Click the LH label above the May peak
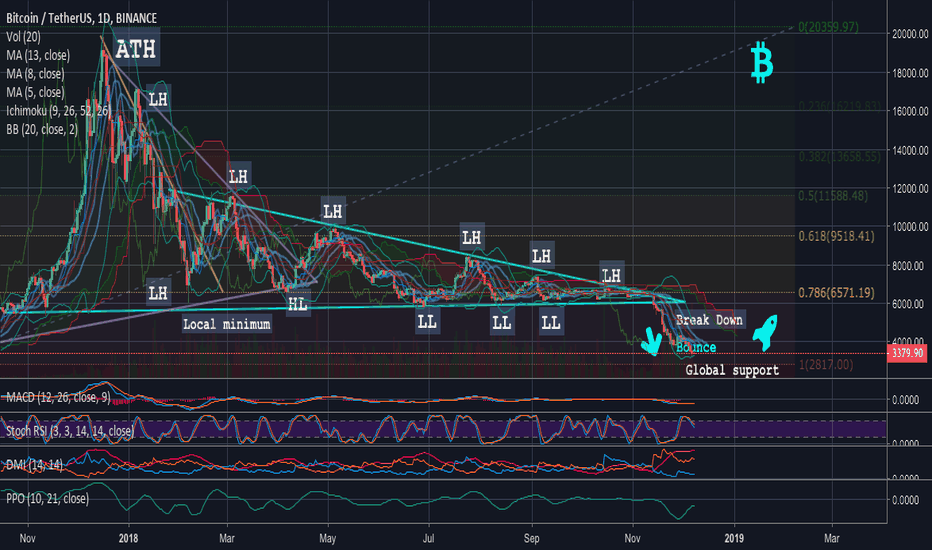The height and width of the screenshot is (550, 932). (x=333, y=211)
